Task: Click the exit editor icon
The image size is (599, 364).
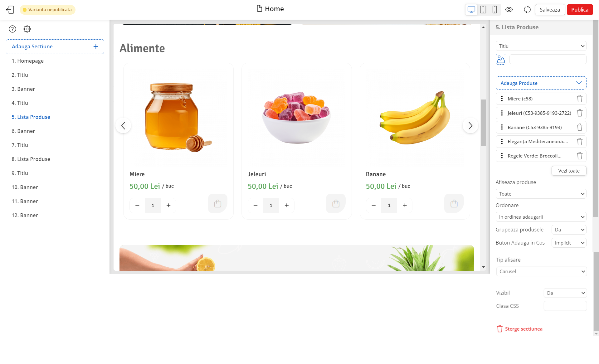Action: pos(10,10)
